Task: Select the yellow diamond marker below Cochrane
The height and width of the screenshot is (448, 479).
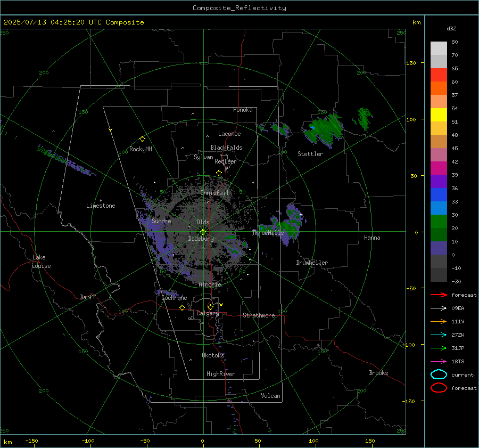Action: [183, 308]
